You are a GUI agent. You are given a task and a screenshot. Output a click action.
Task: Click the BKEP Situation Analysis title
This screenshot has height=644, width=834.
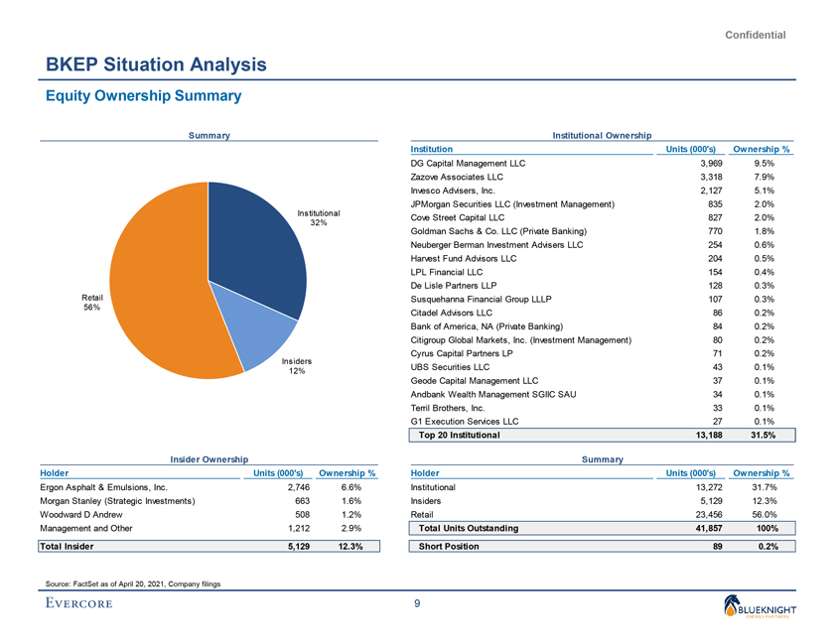pos(156,65)
